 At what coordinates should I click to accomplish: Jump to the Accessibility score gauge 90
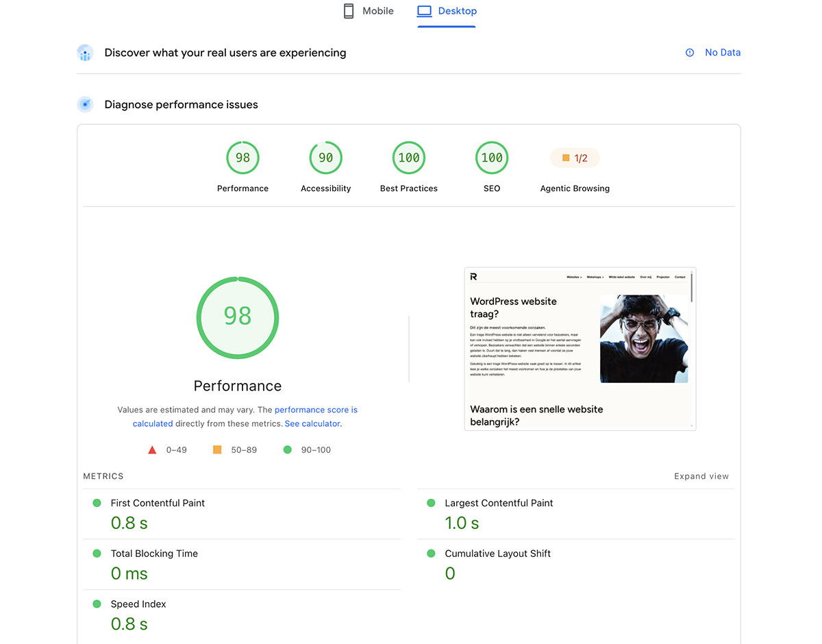[326, 158]
